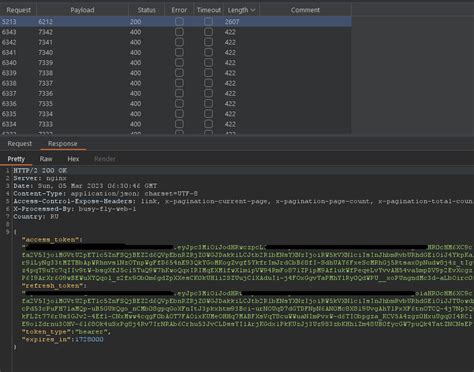The width and height of the screenshot is (474, 372).
Task: Select payload 7335 cell
Action: (45, 104)
